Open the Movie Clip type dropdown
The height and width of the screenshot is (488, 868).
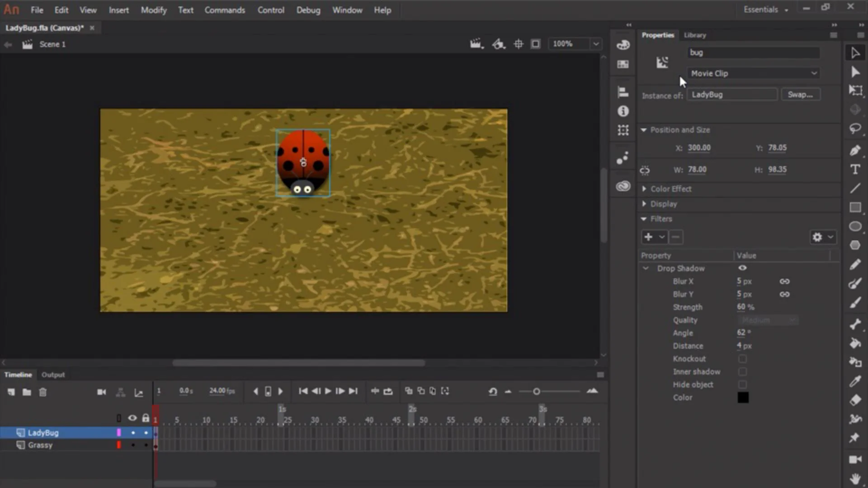click(753, 73)
